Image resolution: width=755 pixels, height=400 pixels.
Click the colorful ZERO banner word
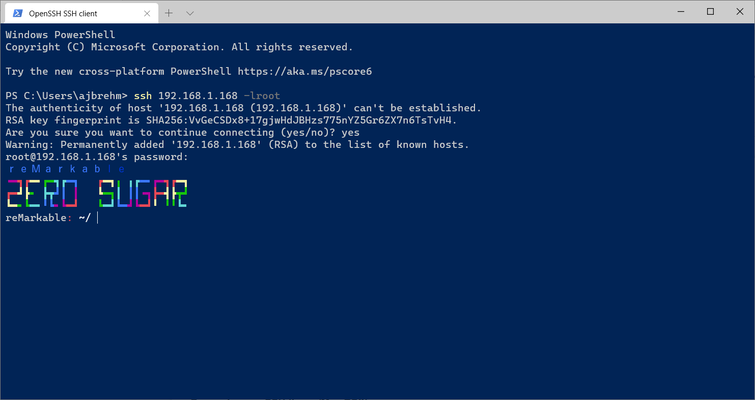(x=42, y=194)
